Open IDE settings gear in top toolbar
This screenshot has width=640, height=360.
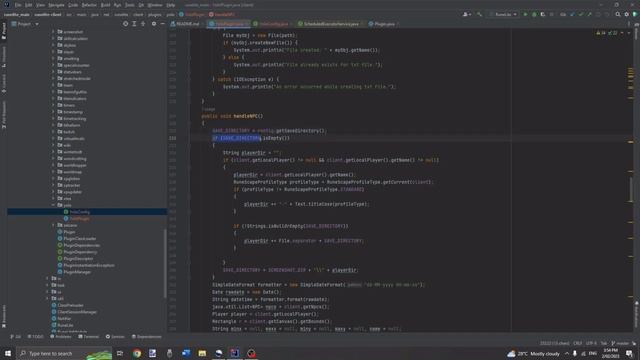(627, 14)
